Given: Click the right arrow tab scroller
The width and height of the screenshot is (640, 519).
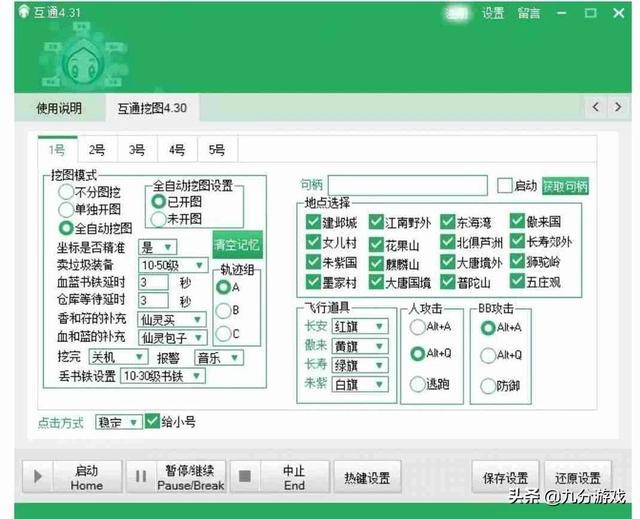Looking at the screenshot, I should (x=618, y=107).
